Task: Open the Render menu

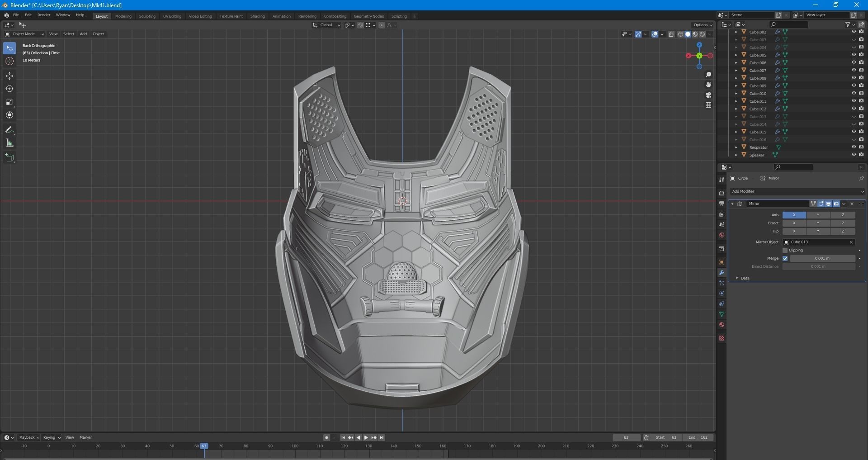Action: point(44,15)
